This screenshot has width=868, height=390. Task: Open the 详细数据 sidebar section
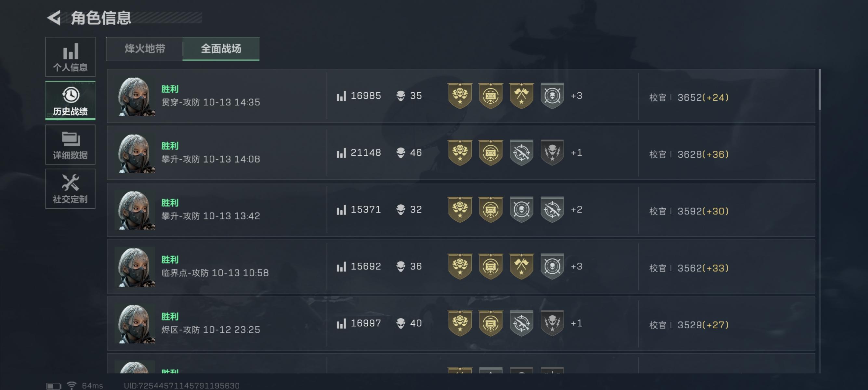pyautogui.click(x=70, y=145)
